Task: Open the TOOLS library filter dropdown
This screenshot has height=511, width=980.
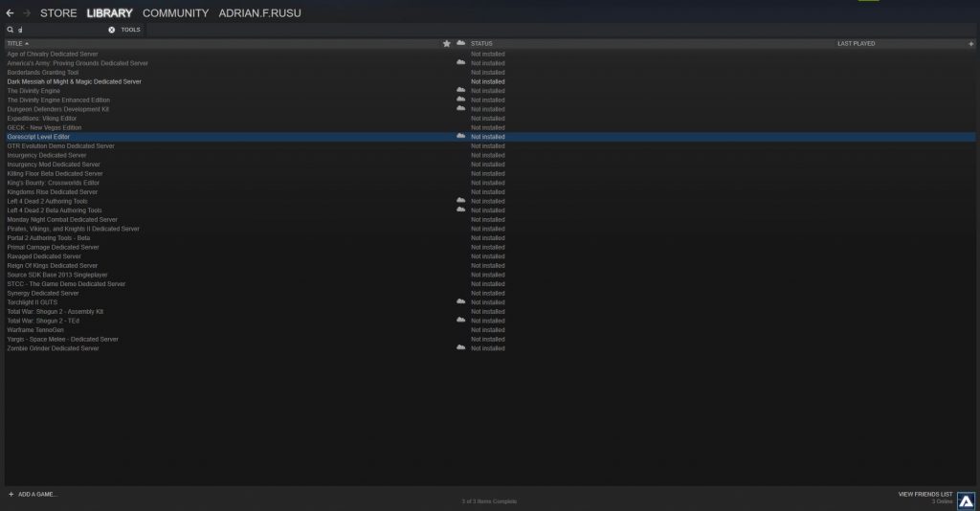Action: tap(130, 30)
